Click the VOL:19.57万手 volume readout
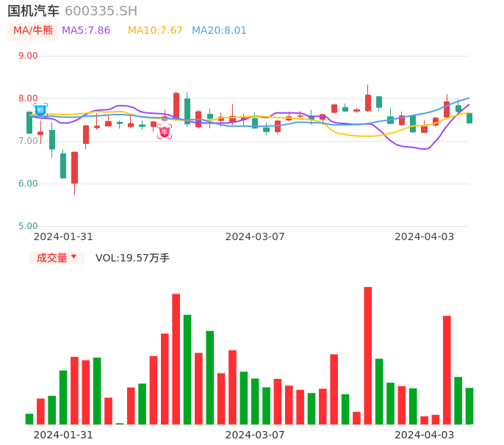This screenshot has height=445, width=504. point(132,258)
